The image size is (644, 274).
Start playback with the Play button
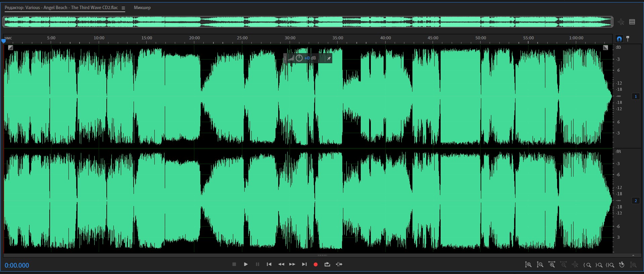click(x=246, y=264)
